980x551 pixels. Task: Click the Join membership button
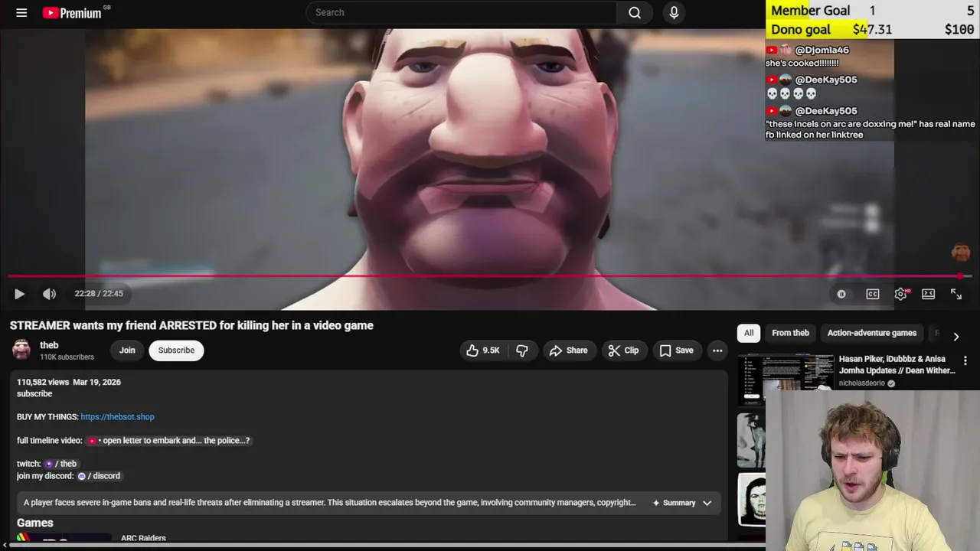[127, 350]
